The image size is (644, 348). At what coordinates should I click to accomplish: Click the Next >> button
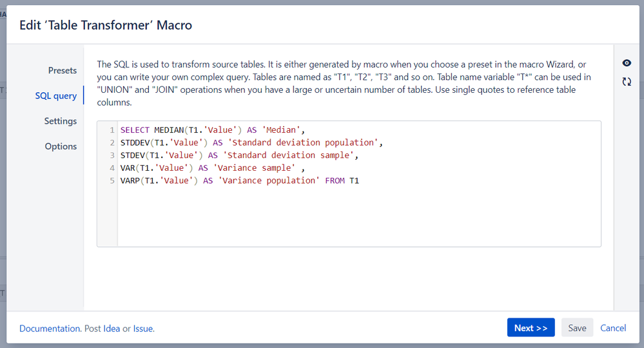click(x=531, y=327)
